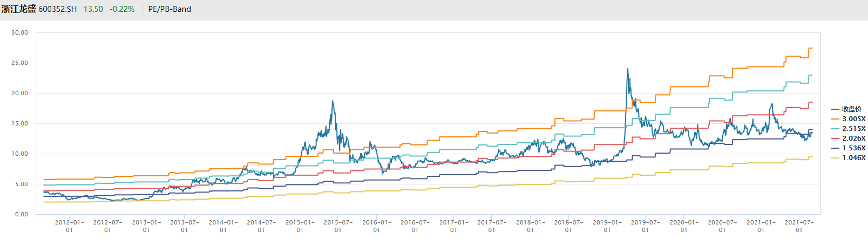Click the 600352.SH stock code
Screen dimensions: 868x238
(x=57, y=9)
